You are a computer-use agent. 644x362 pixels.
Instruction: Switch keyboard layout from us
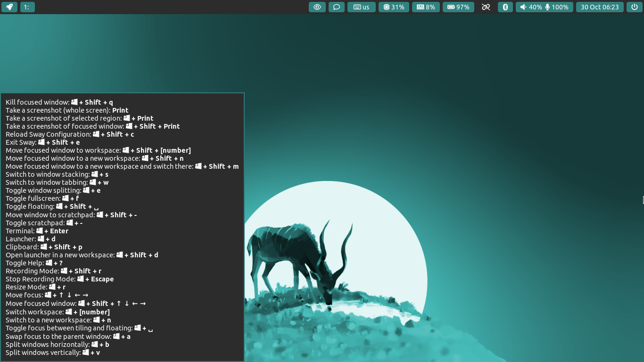coord(362,7)
